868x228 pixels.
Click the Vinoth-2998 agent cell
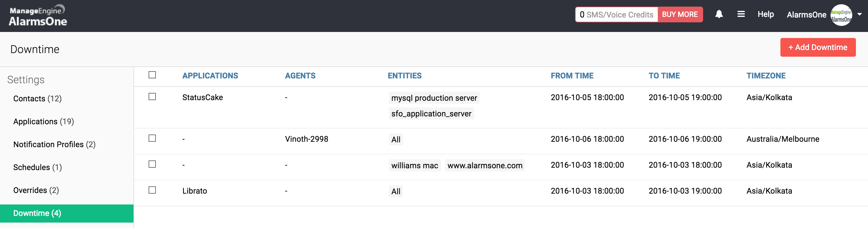(x=306, y=139)
